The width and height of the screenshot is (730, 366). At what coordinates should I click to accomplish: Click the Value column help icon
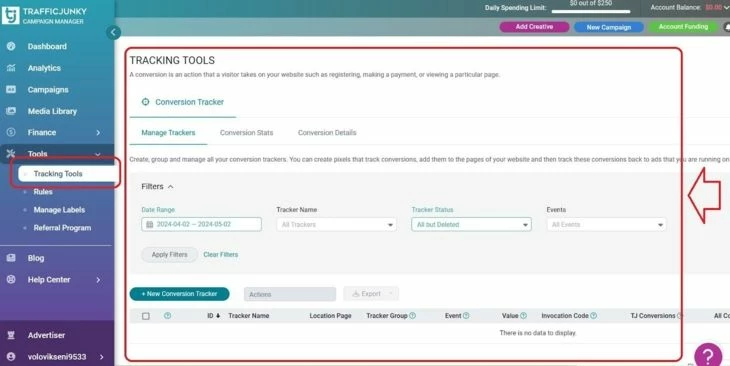523,316
